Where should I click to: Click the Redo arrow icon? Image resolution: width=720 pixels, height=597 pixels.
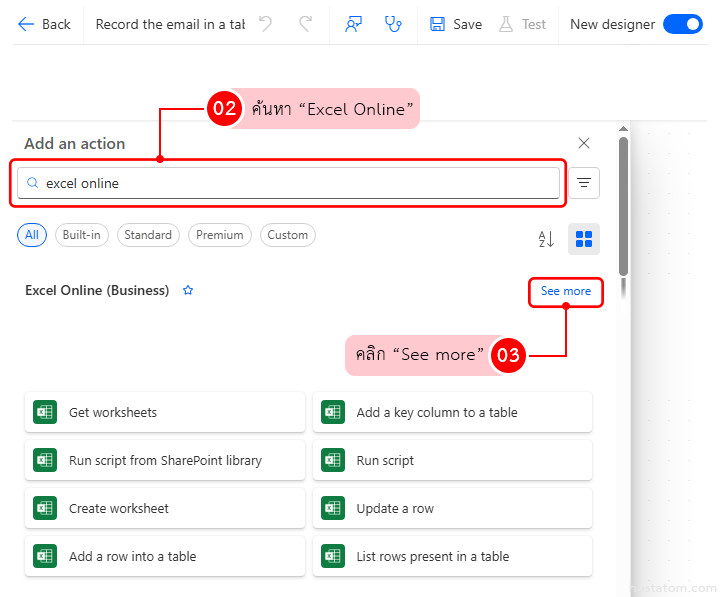(305, 24)
